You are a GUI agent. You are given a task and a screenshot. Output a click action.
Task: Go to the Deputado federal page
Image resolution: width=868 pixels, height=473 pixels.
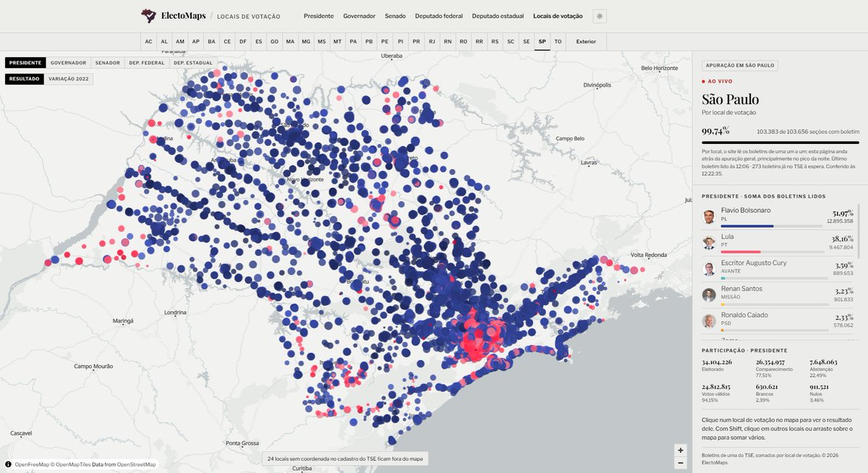coord(439,16)
